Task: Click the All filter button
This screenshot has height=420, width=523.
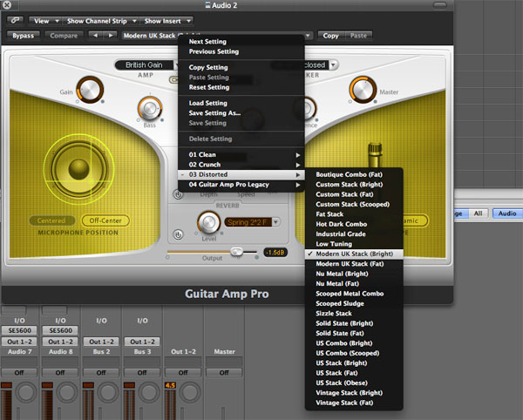Action: pos(478,213)
